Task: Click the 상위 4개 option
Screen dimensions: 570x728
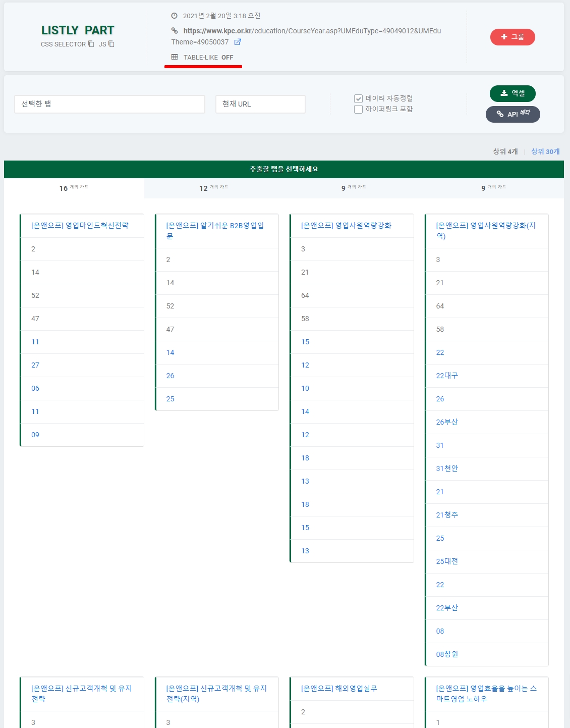Action: (x=505, y=151)
